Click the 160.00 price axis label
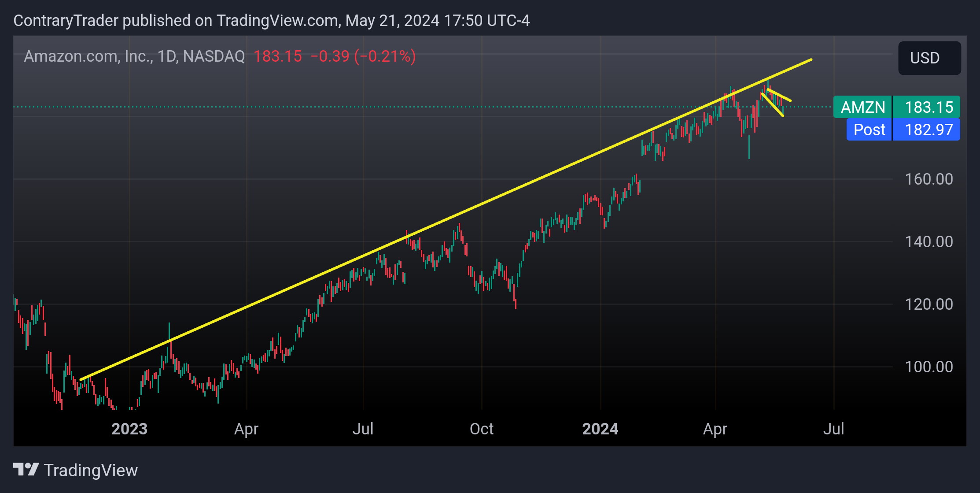Image resolution: width=980 pixels, height=493 pixels. pyautogui.click(x=928, y=179)
